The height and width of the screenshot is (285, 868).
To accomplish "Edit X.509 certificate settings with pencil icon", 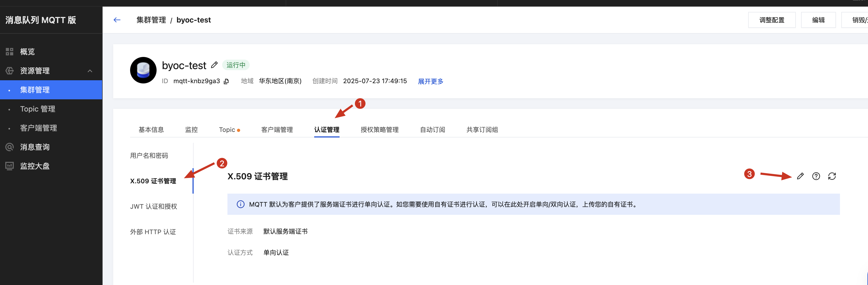I will (x=800, y=176).
